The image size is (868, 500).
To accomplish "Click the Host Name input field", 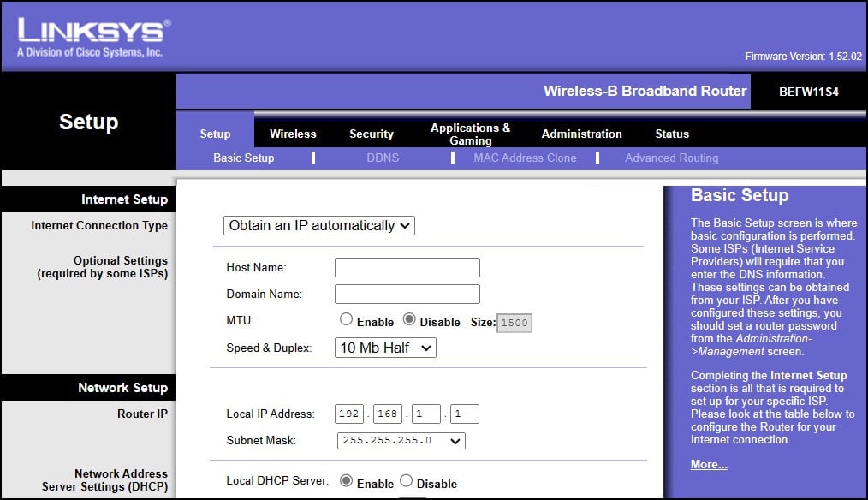I will [407, 267].
